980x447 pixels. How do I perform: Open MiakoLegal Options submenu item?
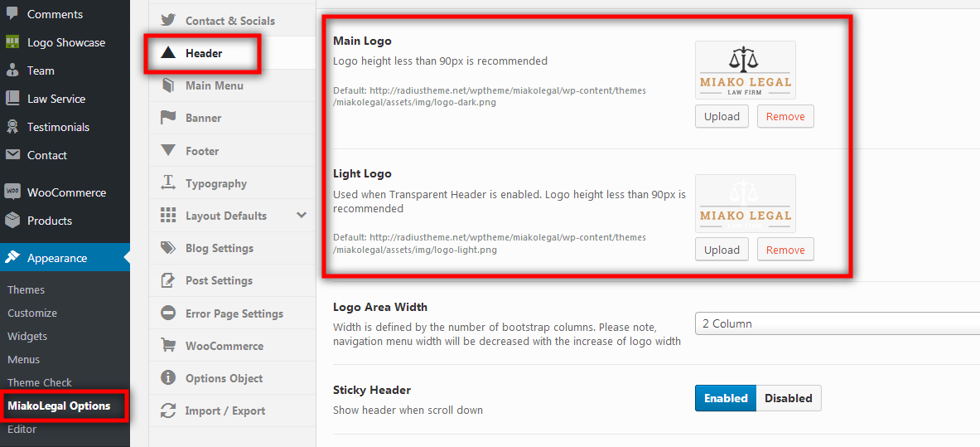[59, 406]
